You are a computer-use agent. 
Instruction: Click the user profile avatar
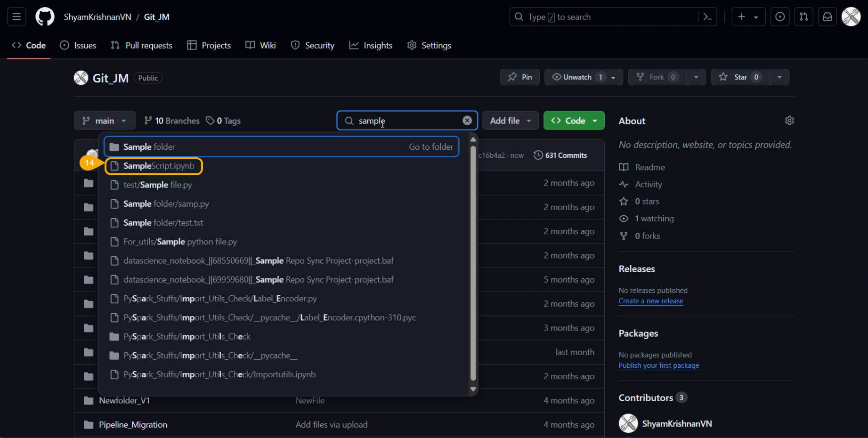851,17
